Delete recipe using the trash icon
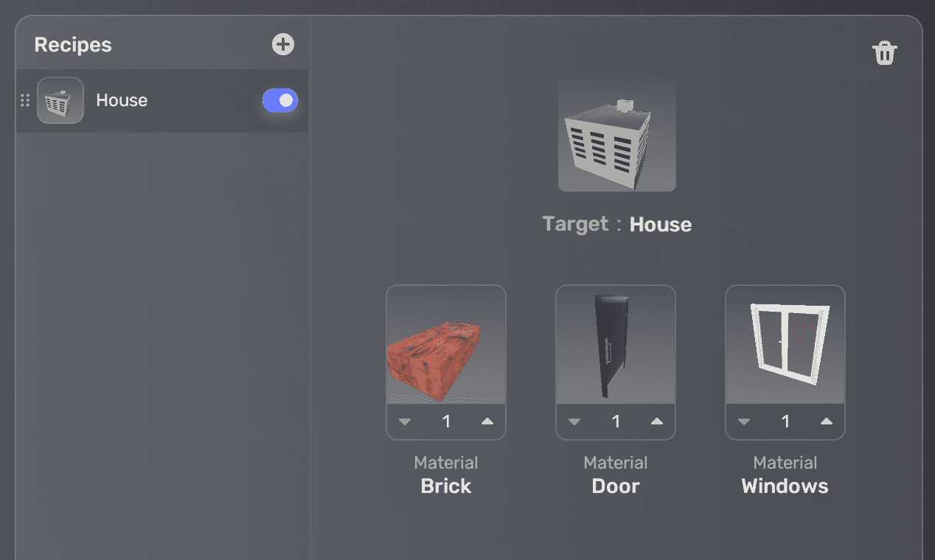935x560 pixels. [x=884, y=53]
